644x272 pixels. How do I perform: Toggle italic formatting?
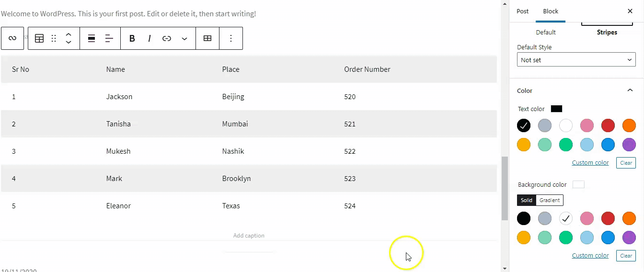coord(149,38)
